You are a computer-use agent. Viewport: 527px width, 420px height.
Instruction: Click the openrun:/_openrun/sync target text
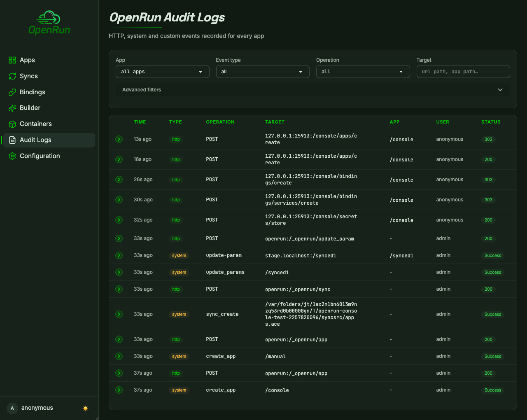(x=298, y=289)
